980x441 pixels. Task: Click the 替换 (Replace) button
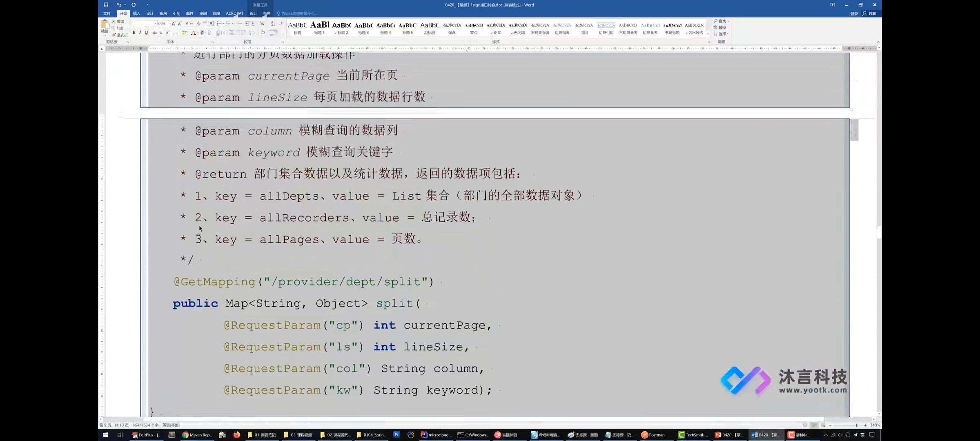pyautogui.click(x=719, y=27)
